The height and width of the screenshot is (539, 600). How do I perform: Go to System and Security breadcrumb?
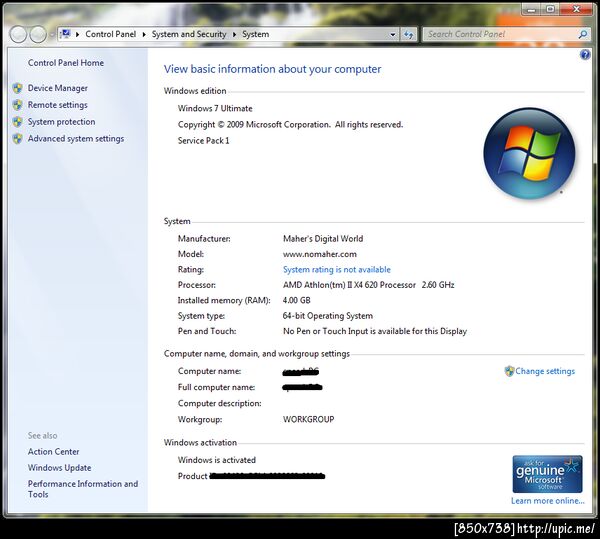point(189,34)
